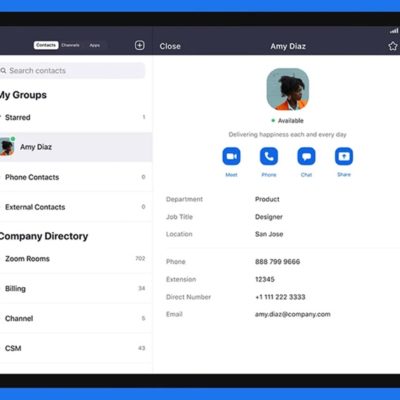The height and width of the screenshot is (400, 400).
Task: Call Amy Diaz via Phone icon
Action: click(x=269, y=156)
